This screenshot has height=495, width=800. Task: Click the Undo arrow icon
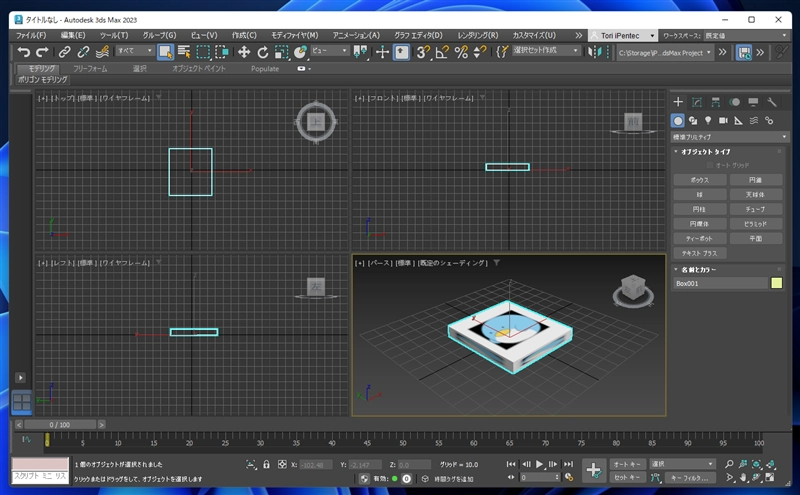(x=23, y=52)
